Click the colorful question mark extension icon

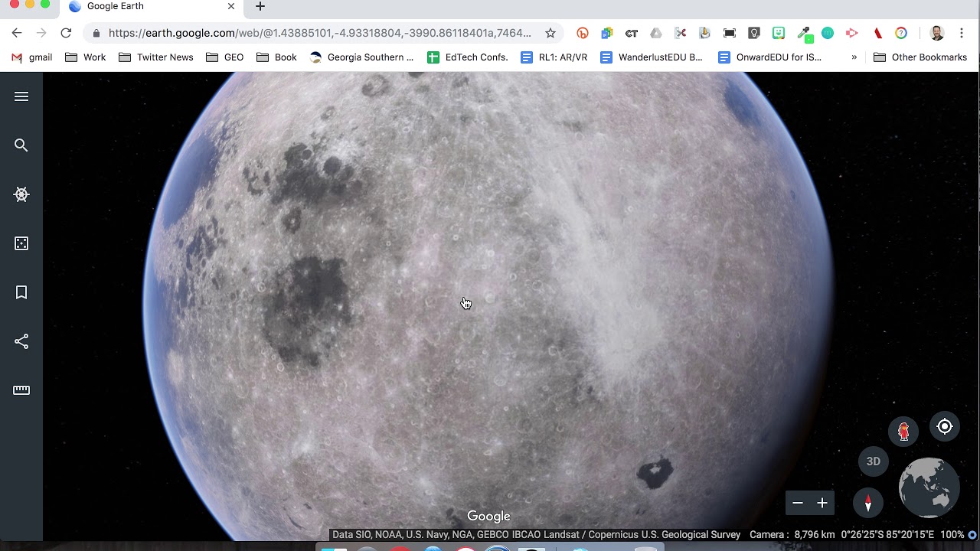[901, 33]
